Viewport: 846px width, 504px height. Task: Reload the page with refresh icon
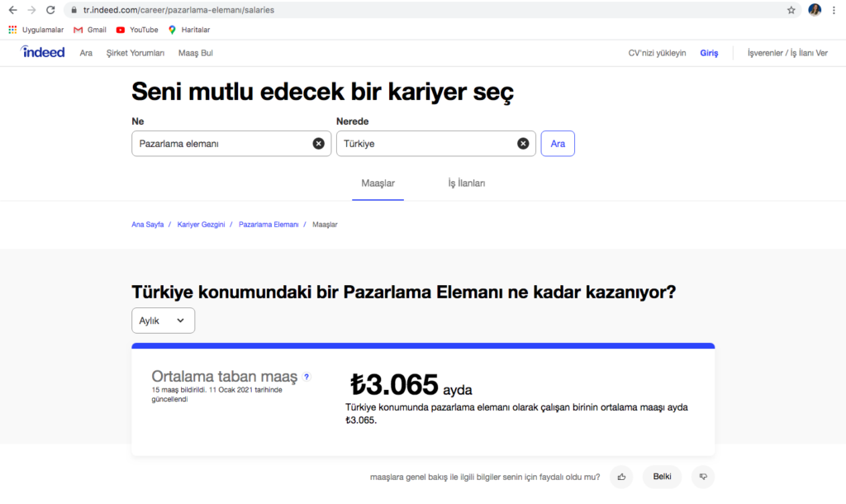click(50, 10)
